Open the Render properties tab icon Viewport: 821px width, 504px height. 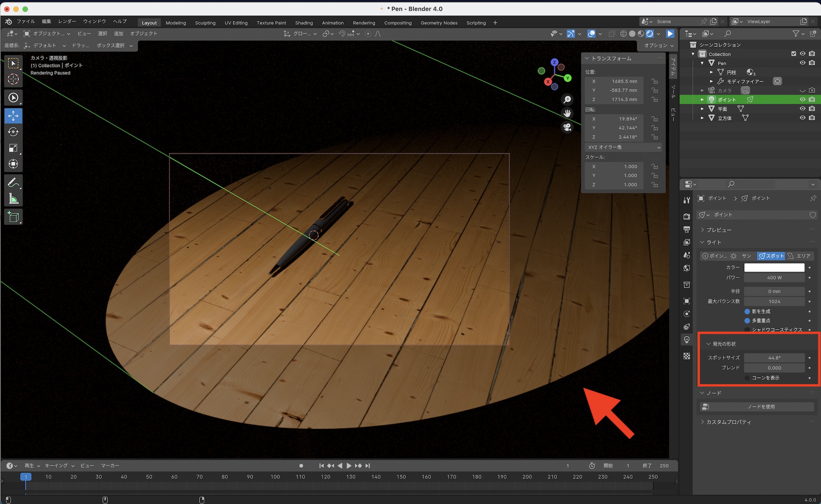click(x=687, y=216)
